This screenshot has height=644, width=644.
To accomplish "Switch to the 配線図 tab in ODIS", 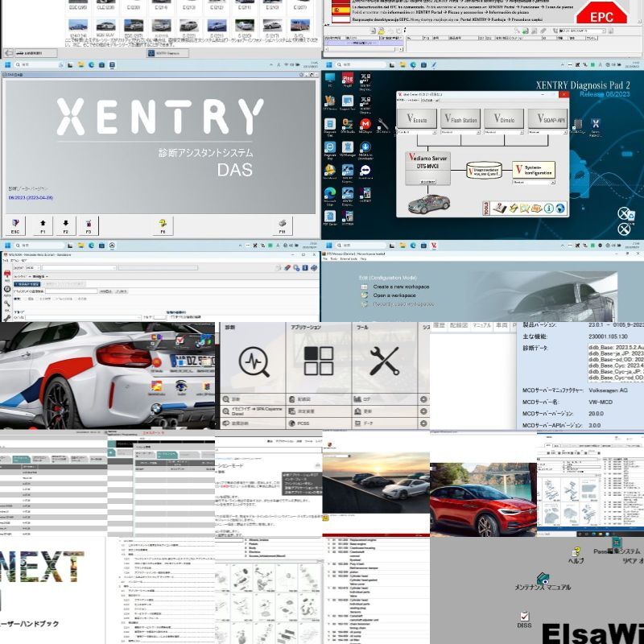I will click(x=459, y=325).
